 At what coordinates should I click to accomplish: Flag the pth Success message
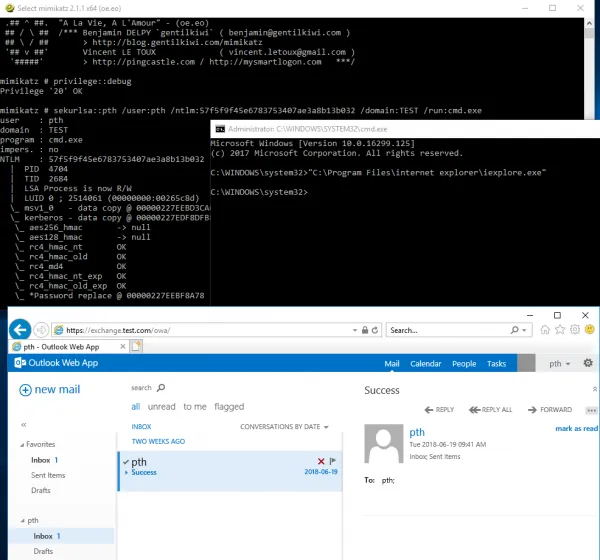point(333,461)
